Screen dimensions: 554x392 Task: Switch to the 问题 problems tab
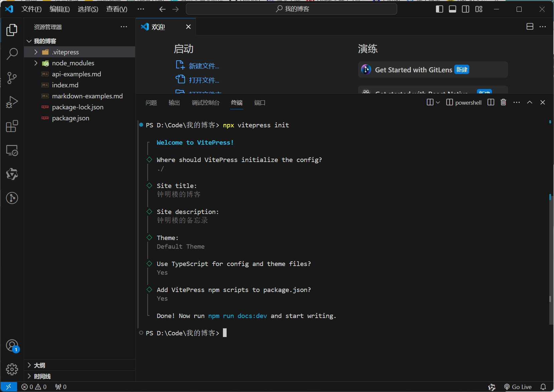coord(151,103)
